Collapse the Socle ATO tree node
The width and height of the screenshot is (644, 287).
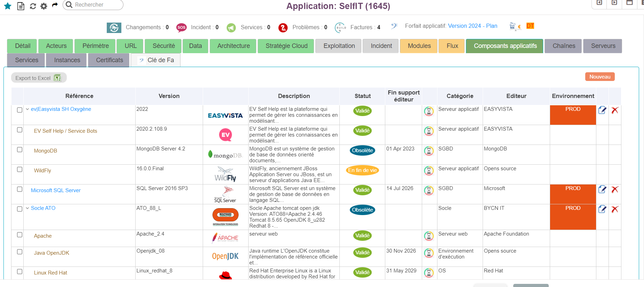(27, 208)
